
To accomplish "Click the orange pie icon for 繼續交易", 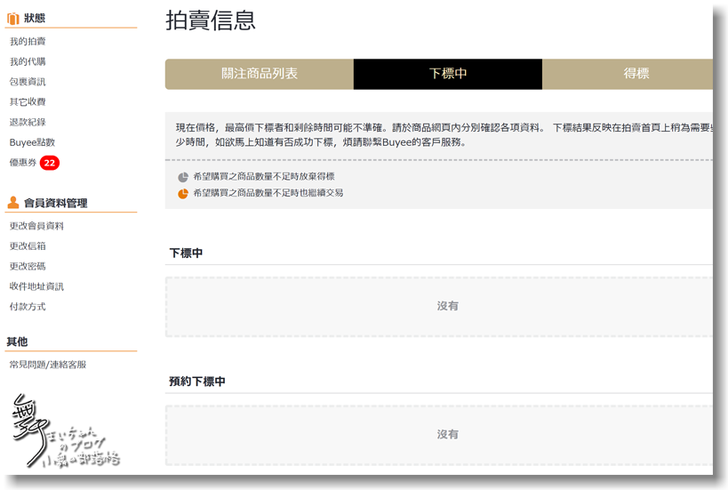I will point(183,193).
